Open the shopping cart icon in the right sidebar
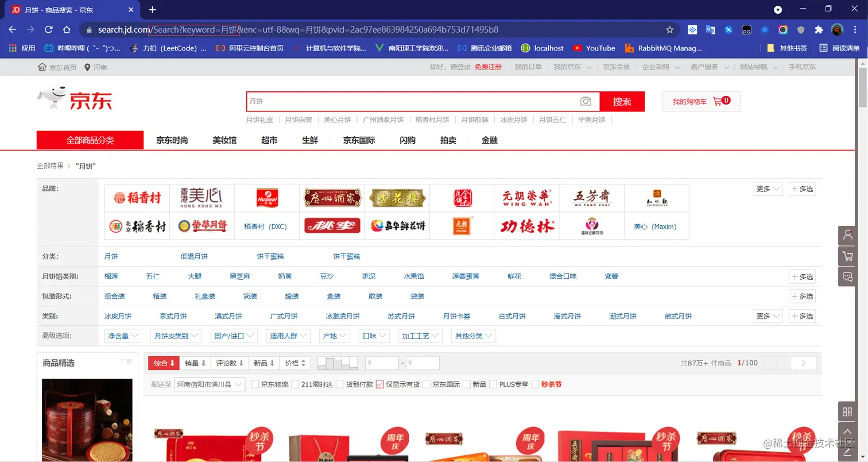 click(x=847, y=256)
